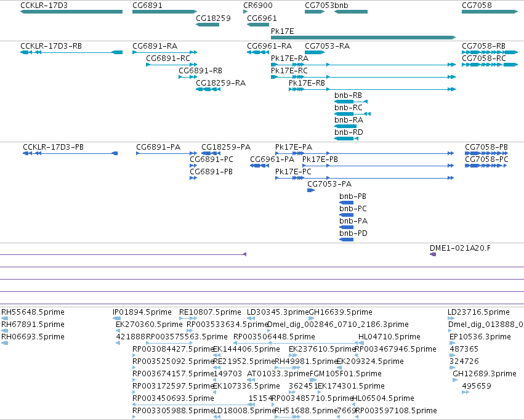Click the Pk17E-PB protein label
The width and height of the screenshot is (524, 420).
tap(320, 160)
